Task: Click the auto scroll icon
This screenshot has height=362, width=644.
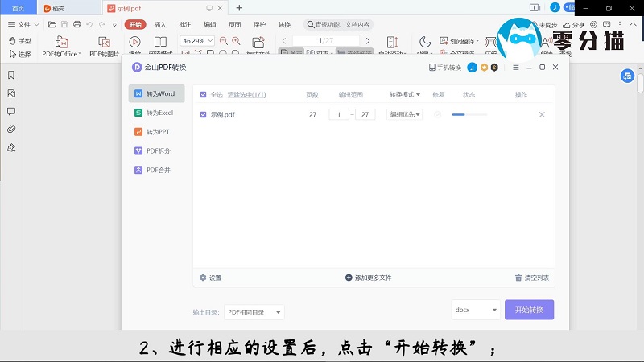Action: coord(392,42)
